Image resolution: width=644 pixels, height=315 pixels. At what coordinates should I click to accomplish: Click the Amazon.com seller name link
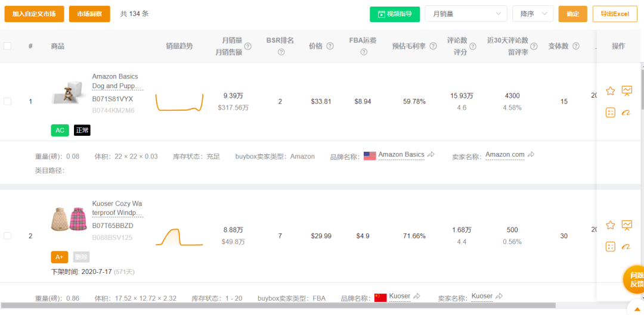pyautogui.click(x=505, y=155)
